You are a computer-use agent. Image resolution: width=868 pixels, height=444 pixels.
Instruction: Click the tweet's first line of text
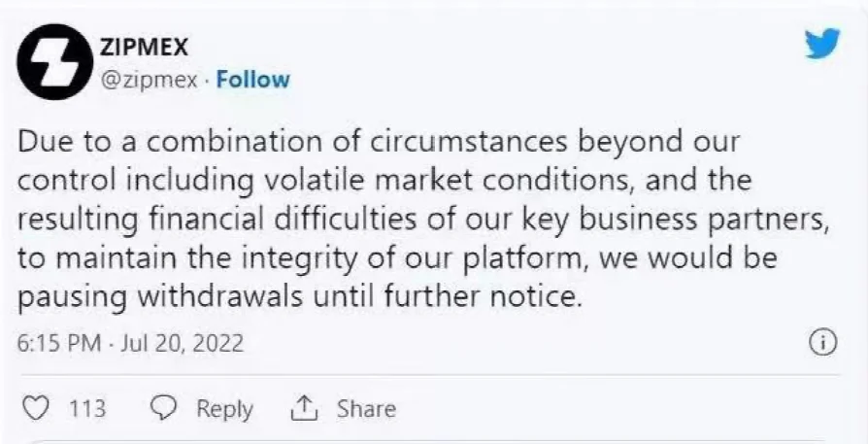(x=379, y=142)
